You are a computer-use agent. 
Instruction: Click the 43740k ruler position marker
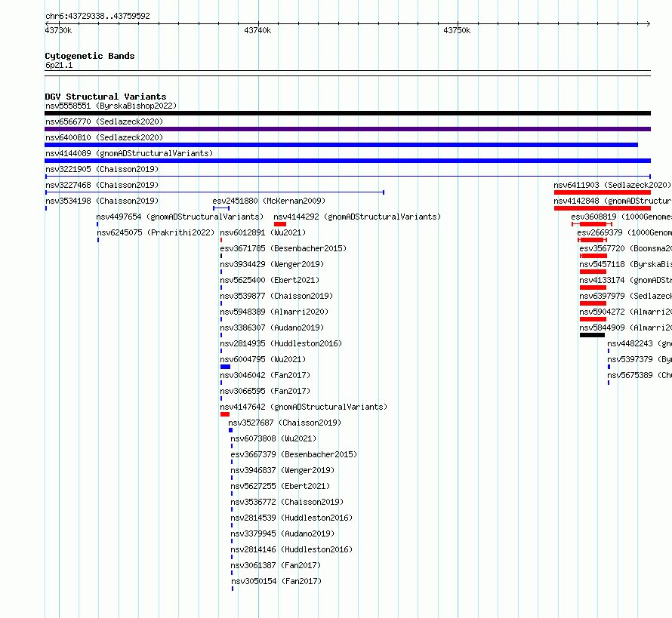click(x=257, y=30)
